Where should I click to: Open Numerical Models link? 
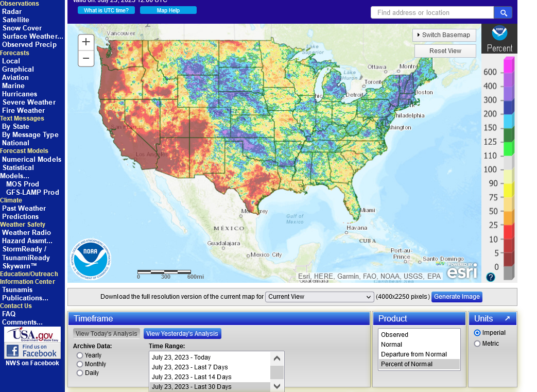tap(32, 159)
